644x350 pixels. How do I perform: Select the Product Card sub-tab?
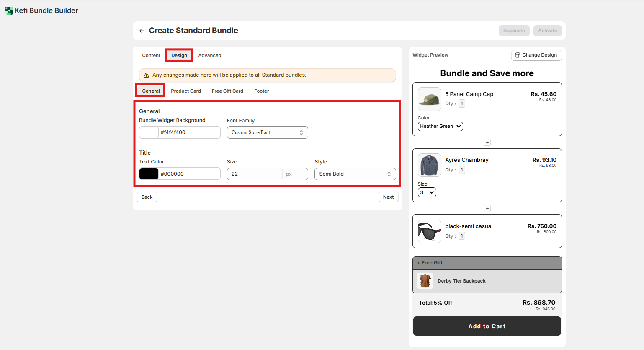click(x=185, y=91)
